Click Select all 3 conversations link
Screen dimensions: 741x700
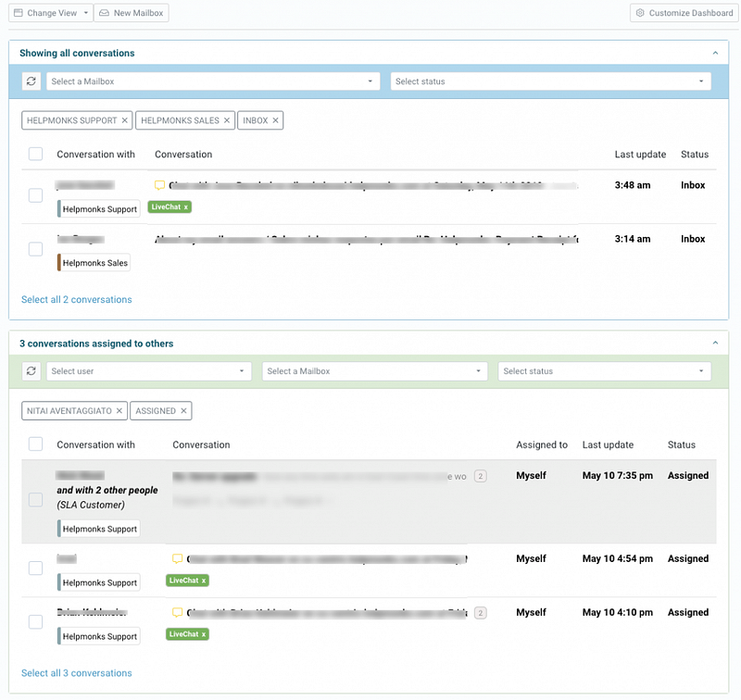point(77,673)
